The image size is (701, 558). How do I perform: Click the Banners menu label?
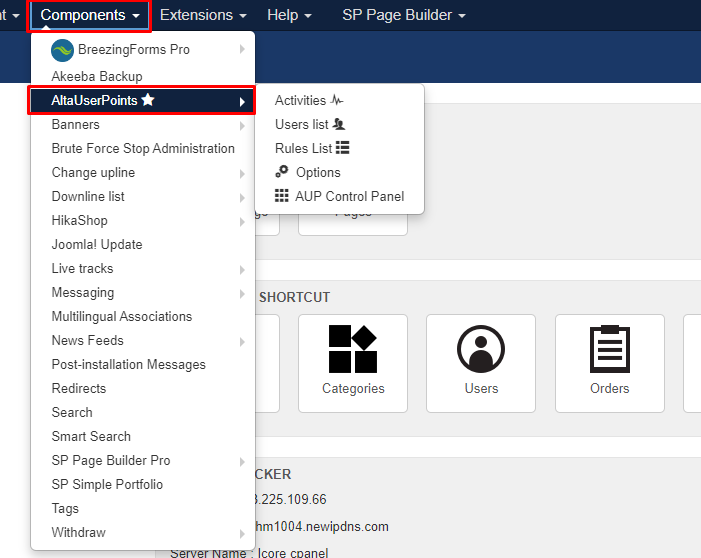point(76,124)
